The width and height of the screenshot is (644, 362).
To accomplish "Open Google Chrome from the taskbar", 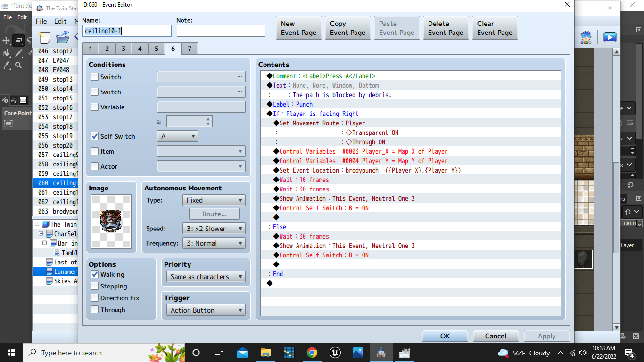I will click(x=312, y=353).
